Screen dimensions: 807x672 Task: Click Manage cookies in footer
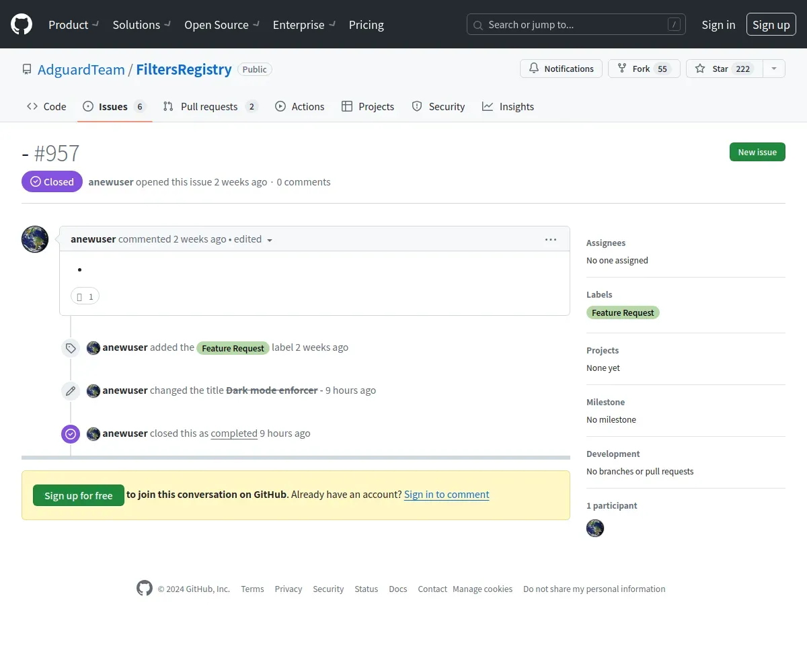point(483,589)
